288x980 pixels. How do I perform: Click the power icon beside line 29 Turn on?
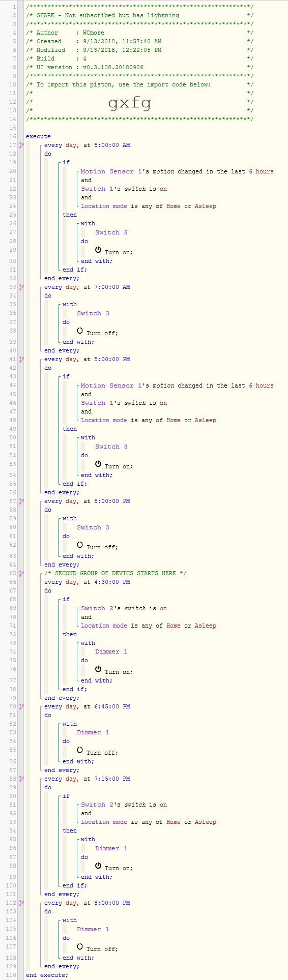coord(98,250)
